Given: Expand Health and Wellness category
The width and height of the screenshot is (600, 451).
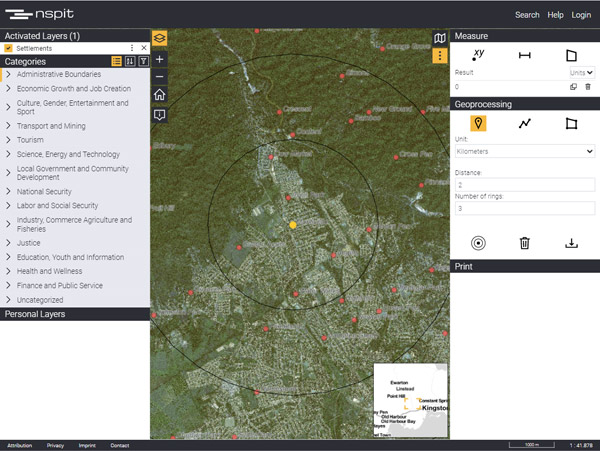Looking at the screenshot, I should tap(8, 271).
